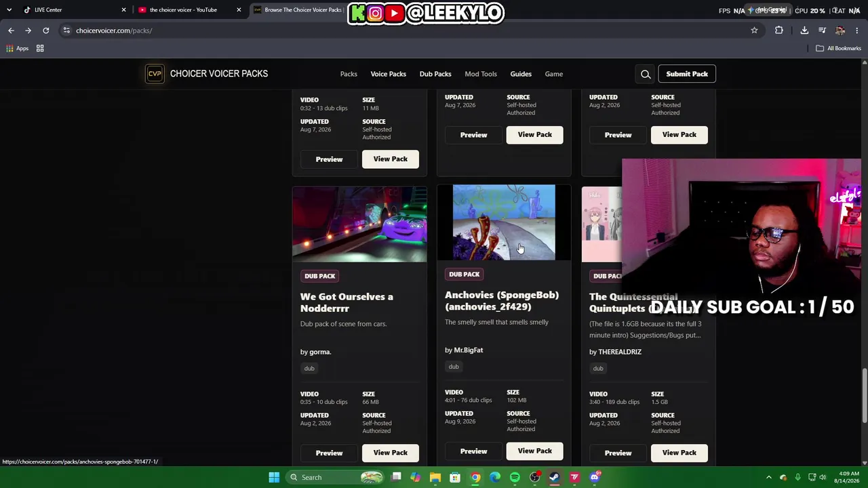Open the Packs nav menu item
This screenshot has width=868, height=488.
(349, 74)
